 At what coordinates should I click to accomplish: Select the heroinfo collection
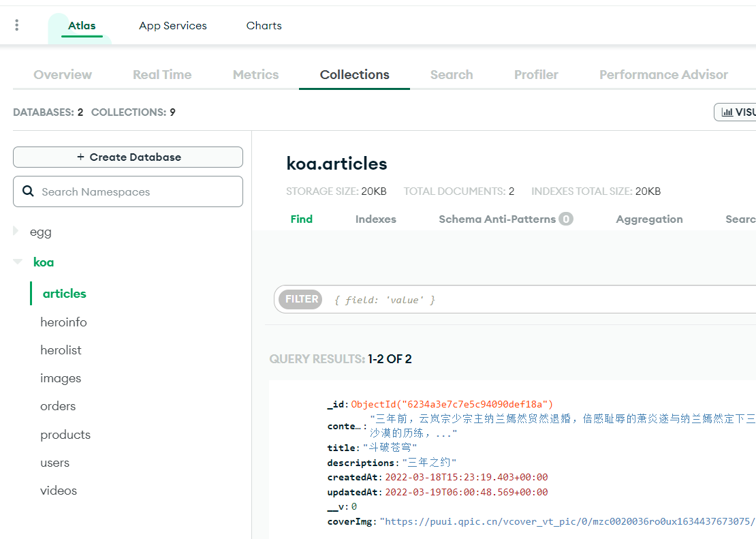[63, 322]
